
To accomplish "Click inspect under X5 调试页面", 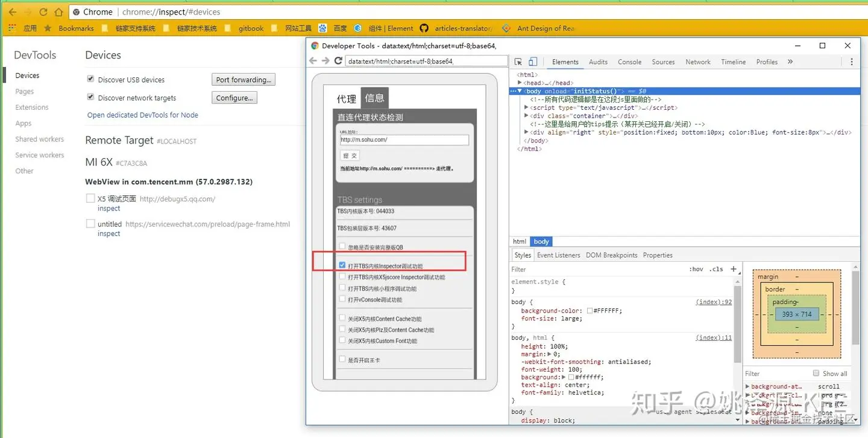I will [x=109, y=208].
